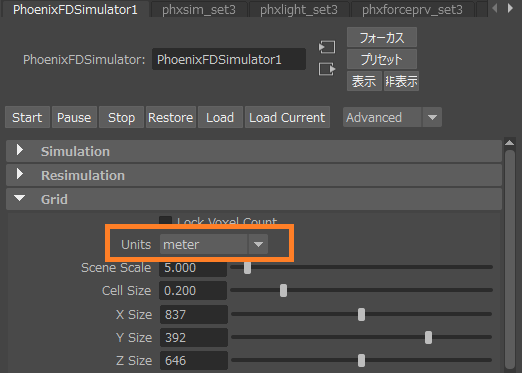Screen dimensions: 522x373
Task: Click the 非表示 button
Action: [401, 81]
